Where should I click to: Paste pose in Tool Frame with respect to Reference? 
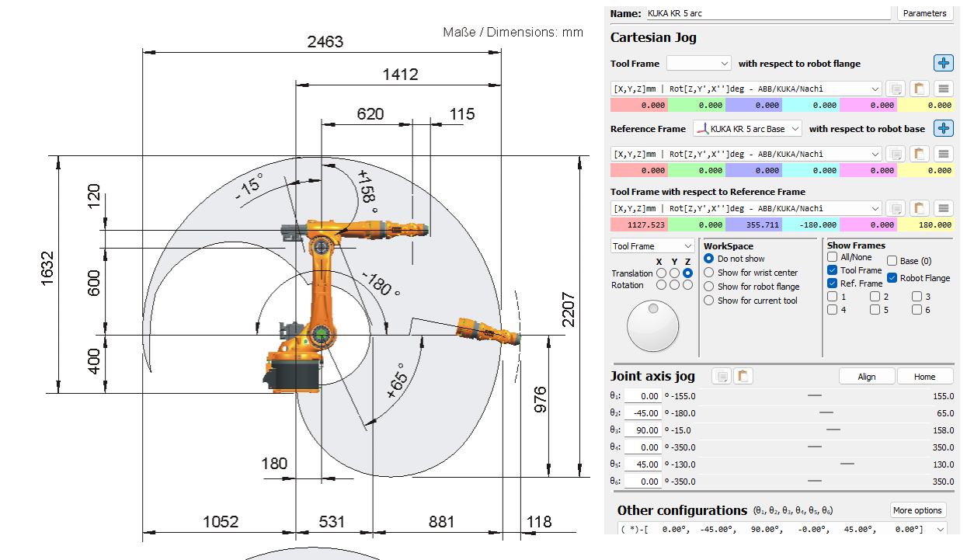919,208
